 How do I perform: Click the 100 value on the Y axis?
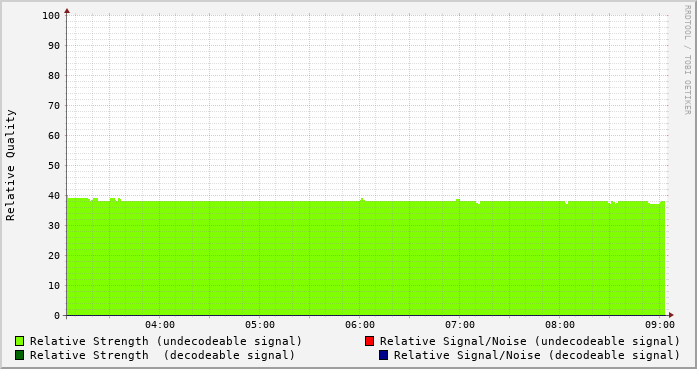click(51, 16)
